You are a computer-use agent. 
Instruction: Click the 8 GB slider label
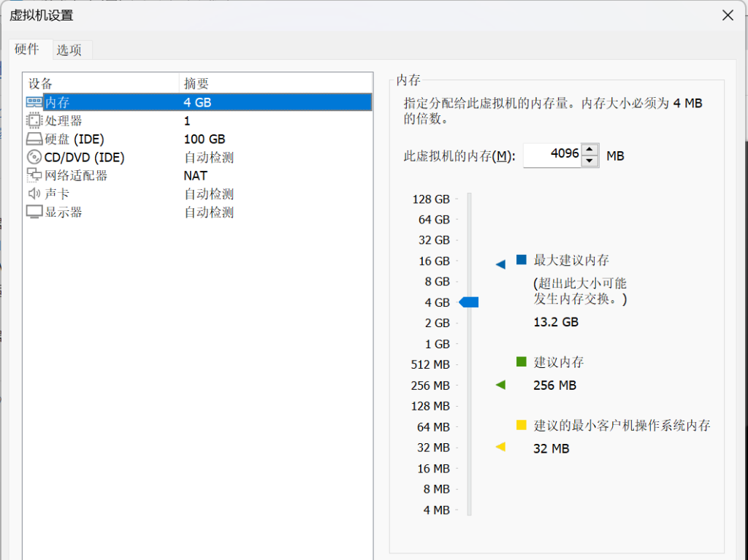tap(438, 282)
